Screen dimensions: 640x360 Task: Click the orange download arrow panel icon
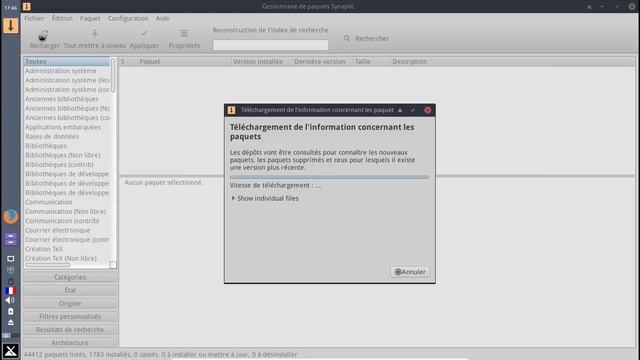click(x=11, y=25)
